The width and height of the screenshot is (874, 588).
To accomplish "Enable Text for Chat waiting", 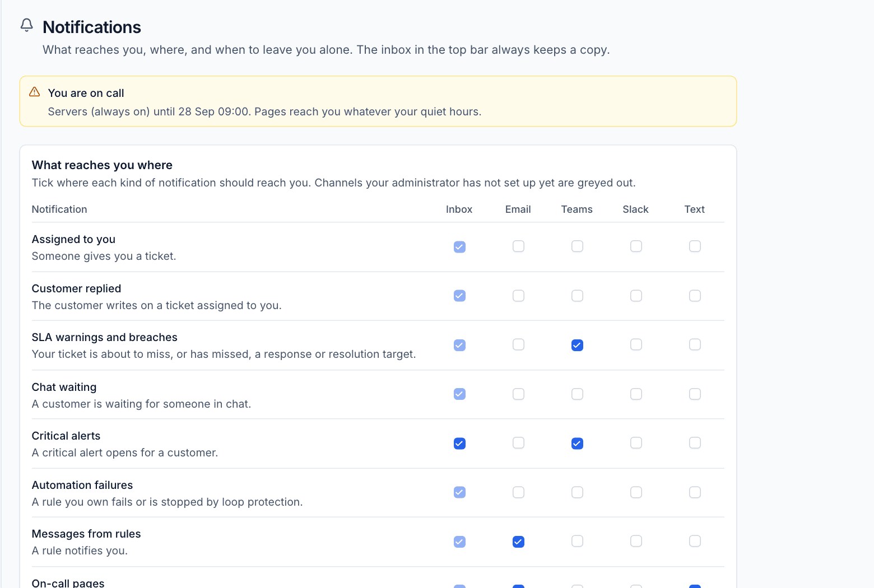I will (x=695, y=394).
